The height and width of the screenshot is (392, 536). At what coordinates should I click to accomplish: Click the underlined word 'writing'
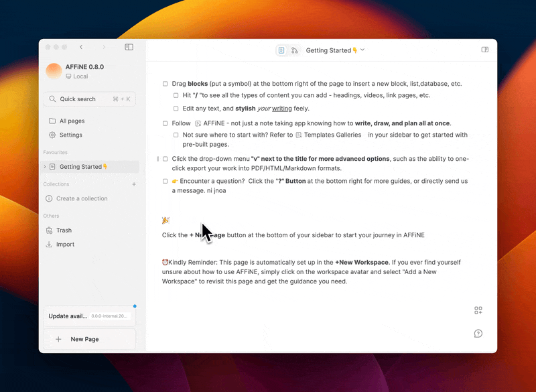(282, 109)
